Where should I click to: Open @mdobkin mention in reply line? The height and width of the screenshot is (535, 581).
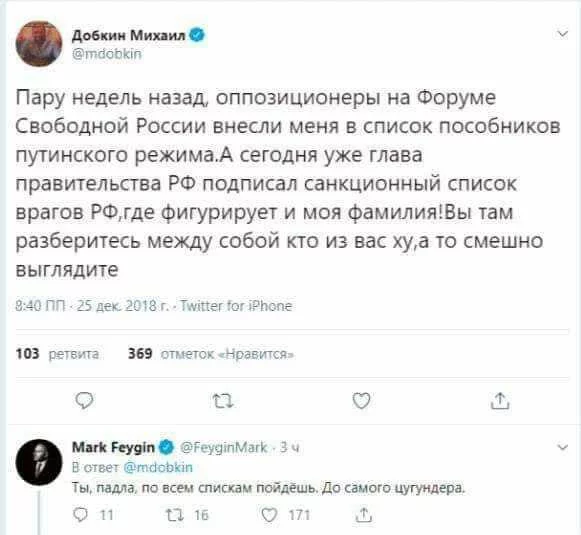tap(158, 467)
